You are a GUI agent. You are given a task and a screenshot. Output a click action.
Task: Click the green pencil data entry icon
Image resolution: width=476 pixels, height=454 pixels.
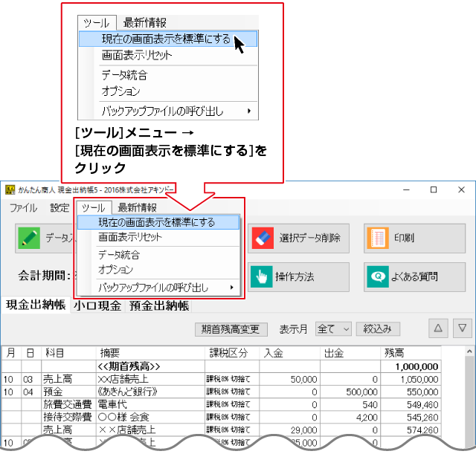tap(30, 239)
